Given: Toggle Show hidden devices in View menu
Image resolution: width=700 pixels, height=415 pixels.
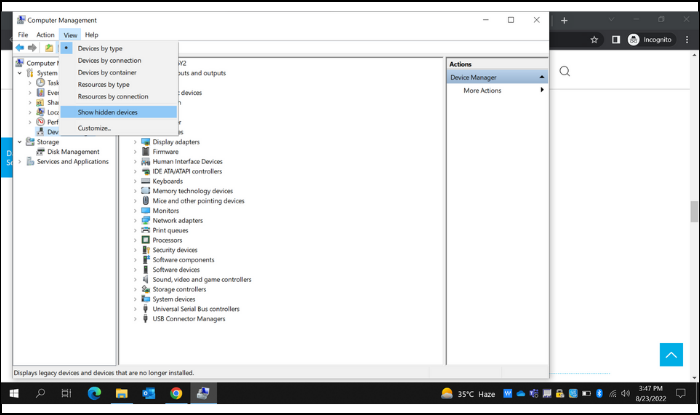Looking at the screenshot, I should (x=119, y=112).
